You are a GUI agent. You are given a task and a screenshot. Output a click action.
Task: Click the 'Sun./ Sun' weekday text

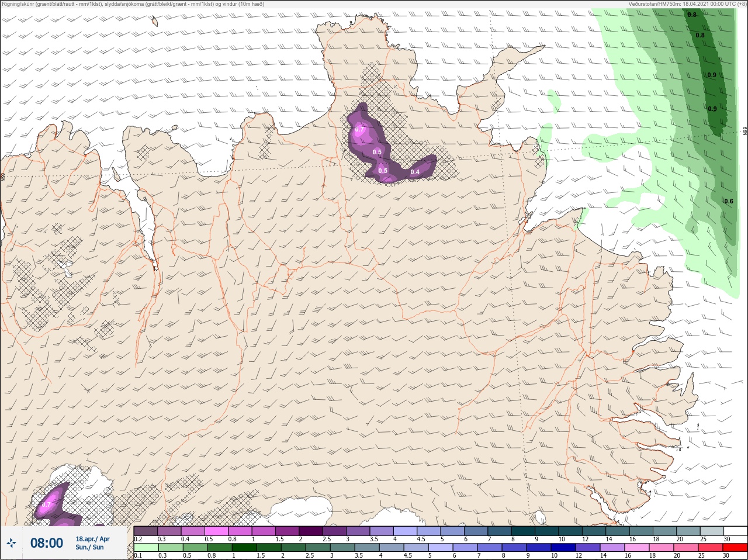pyautogui.click(x=89, y=547)
